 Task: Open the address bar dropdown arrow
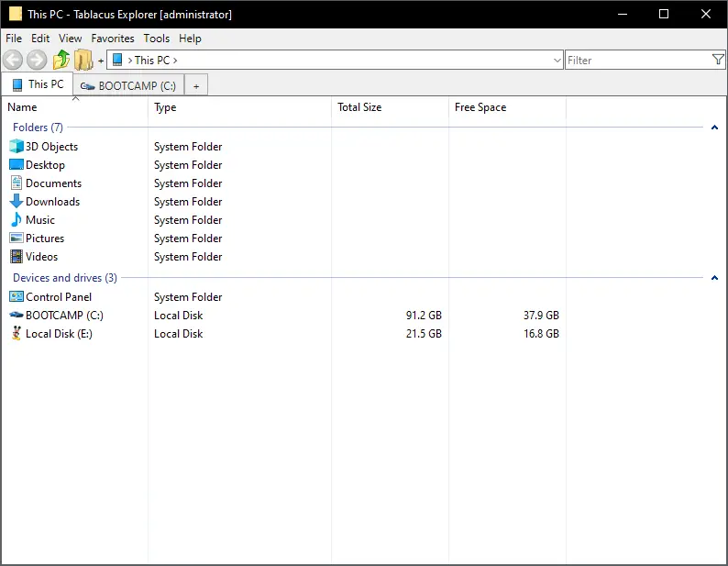[557, 61]
